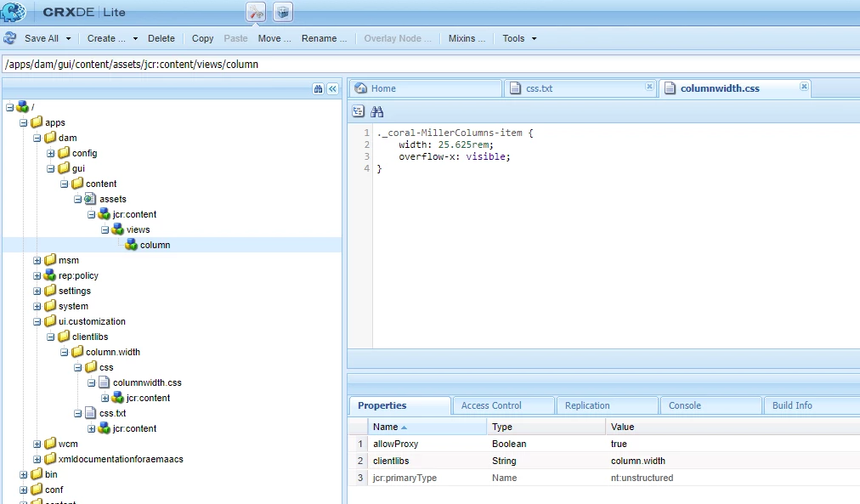Screen dimensions: 860x504
Task: Click the Copy button
Action: pos(202,38)
